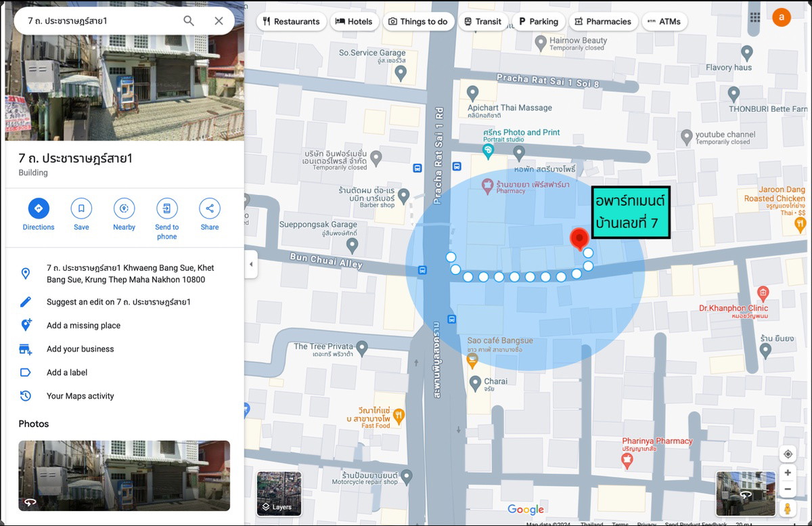Click Flavory haus marker
The height and width of the screenshot is (526, 812).
(x=747, y=52)
